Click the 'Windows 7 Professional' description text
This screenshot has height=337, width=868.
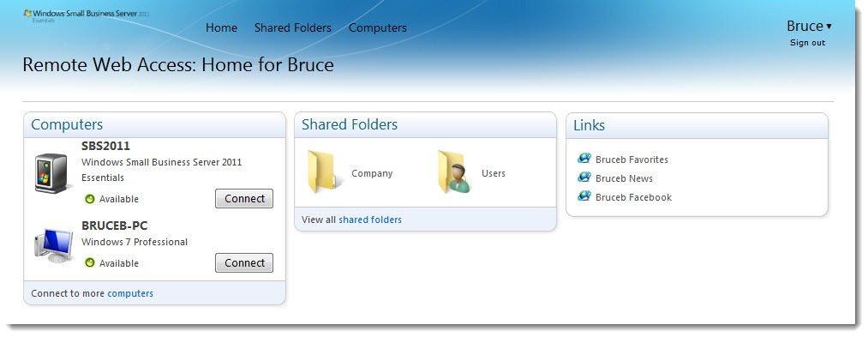tap(135, 242)
